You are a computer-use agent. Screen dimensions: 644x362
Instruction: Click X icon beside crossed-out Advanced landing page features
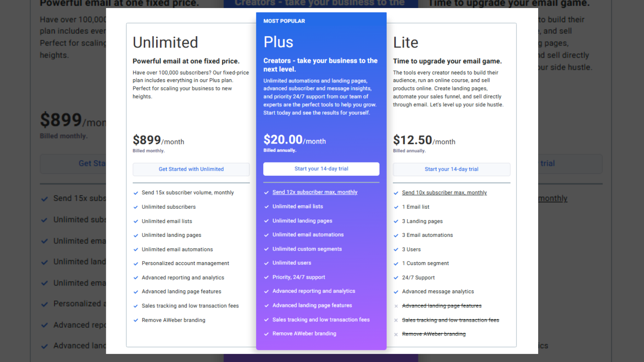(x=396, y=306)
